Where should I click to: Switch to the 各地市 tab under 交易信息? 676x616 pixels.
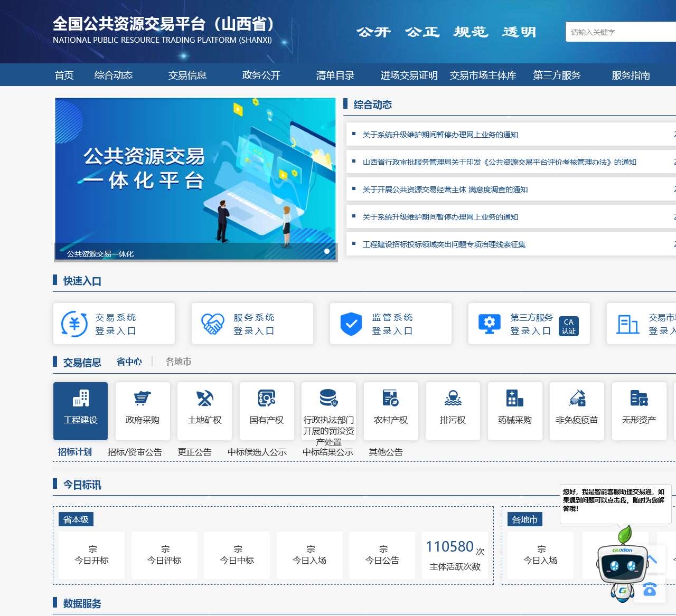tap(178, 362)
